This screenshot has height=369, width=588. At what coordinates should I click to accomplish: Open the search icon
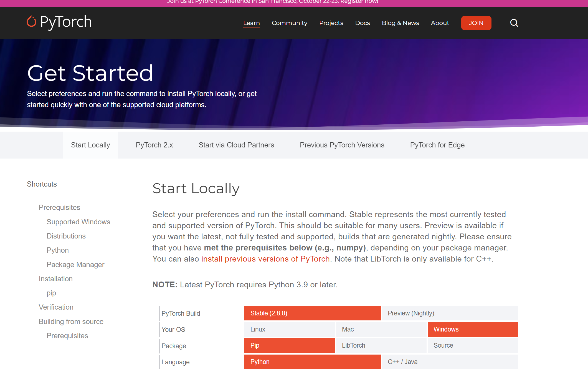(x=514, y=23)
